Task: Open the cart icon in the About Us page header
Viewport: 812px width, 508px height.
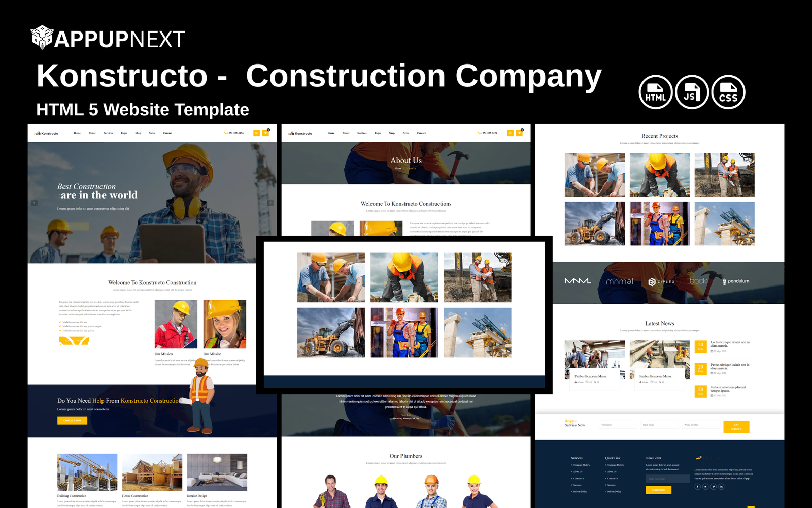Action: pyautogui.click(x=519, y=133)
